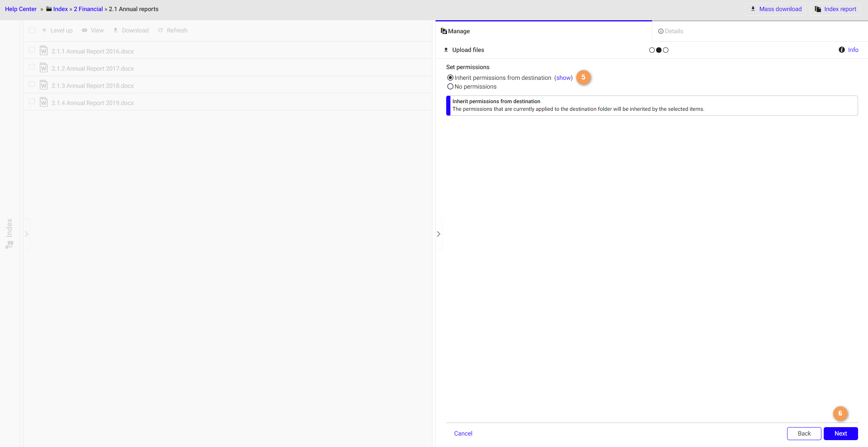Click the Word icon for Annual Report 2016
868x447 pixels.
44,50
